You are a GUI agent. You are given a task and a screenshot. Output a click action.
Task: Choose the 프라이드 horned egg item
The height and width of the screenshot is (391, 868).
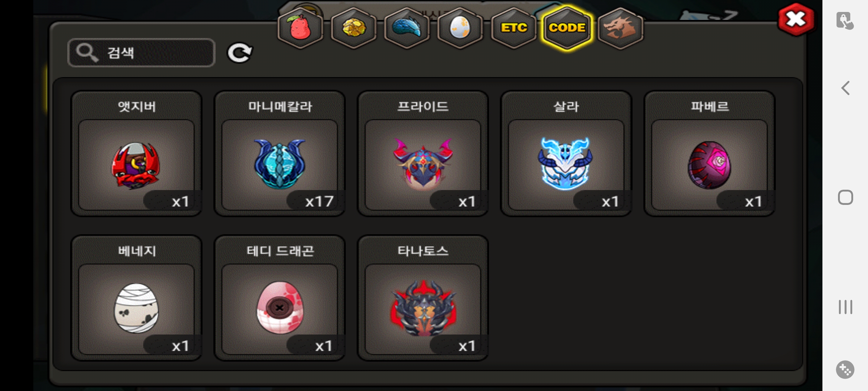coord(423,154)
